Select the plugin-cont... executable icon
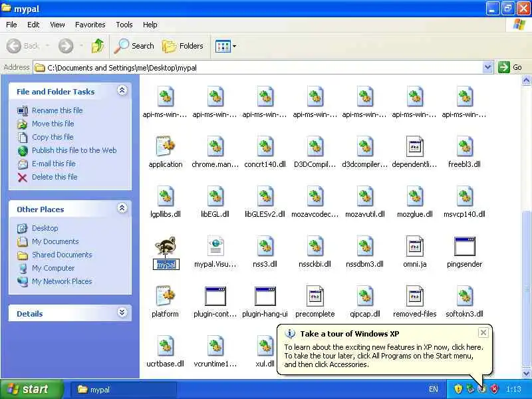Screen dimensions: 532x399 point(215,296)
